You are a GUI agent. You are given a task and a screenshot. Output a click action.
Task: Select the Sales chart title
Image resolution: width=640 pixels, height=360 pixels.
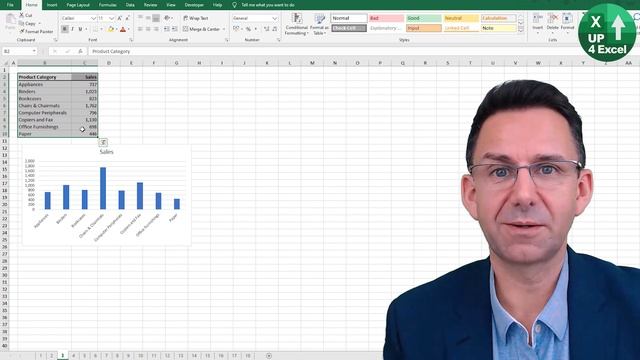tap(107, 152)
